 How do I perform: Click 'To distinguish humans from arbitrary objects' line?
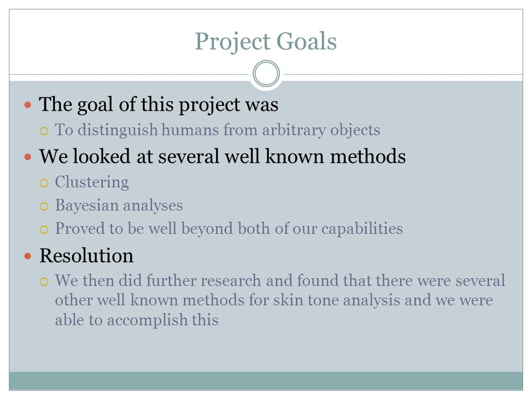tap(217, 130)
